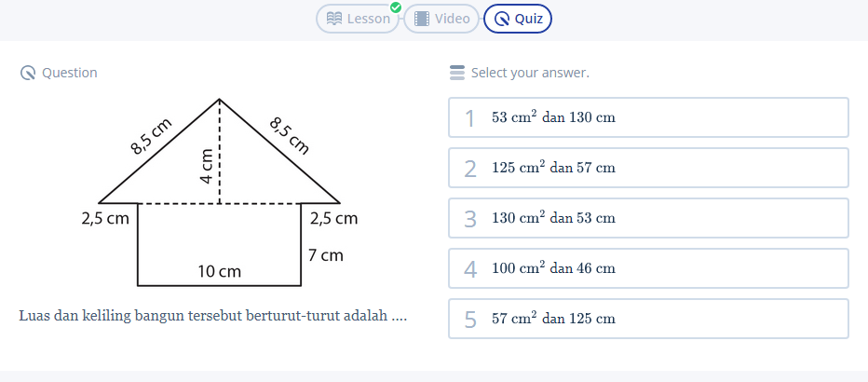Screen dimensions: 868x382
Task: Click the Question heading label
Action: click(x=69, y=73)
